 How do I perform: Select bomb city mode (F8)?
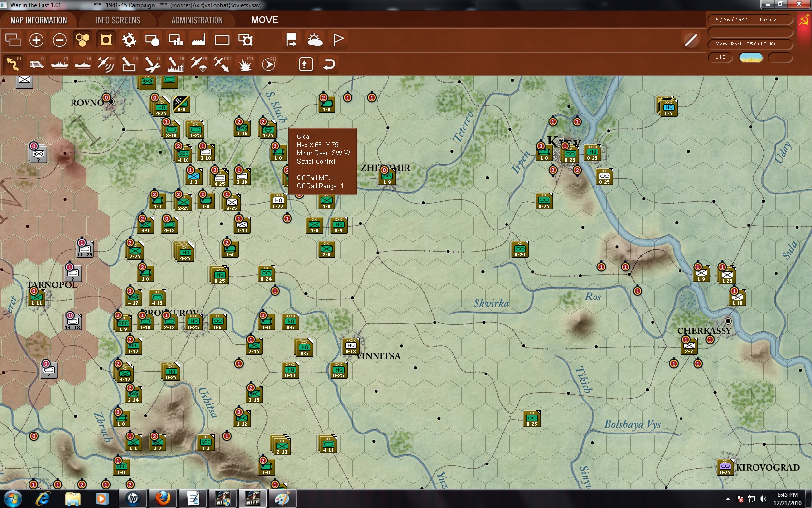coord(175,64)
